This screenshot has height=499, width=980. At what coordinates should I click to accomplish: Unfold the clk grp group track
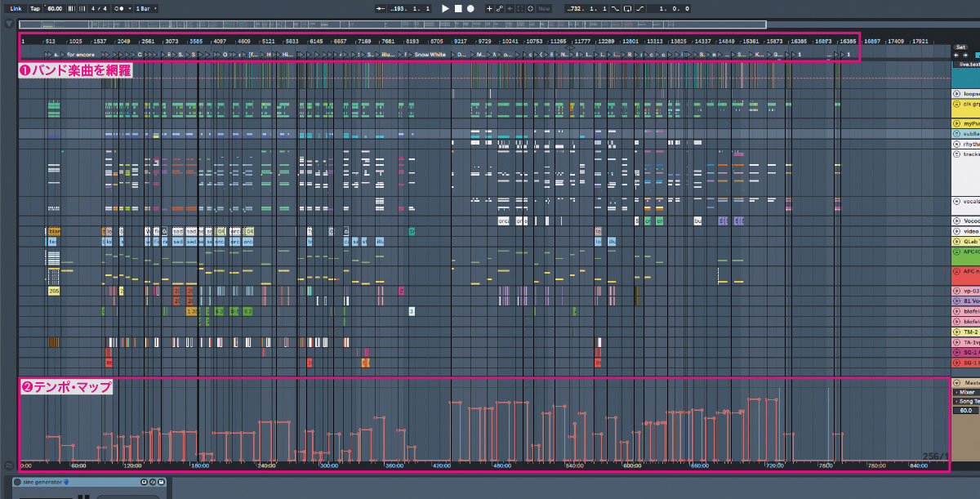(957, 105)
